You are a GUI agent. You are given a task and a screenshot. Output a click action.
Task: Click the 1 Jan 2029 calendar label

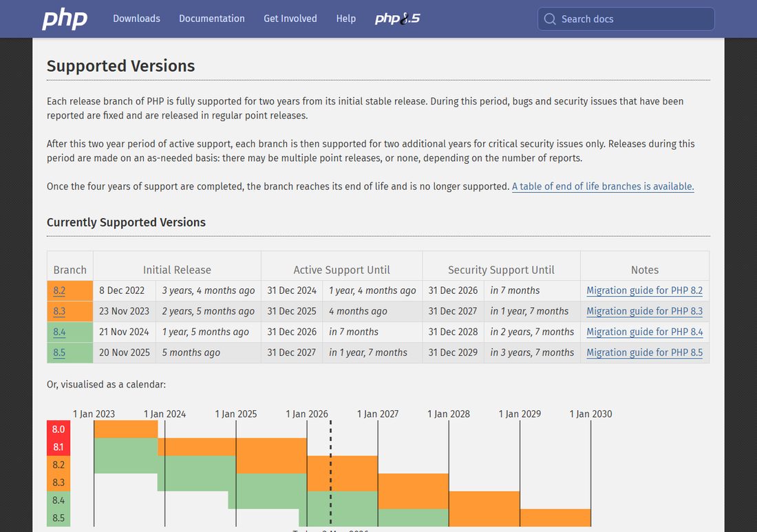coord(520,414)
